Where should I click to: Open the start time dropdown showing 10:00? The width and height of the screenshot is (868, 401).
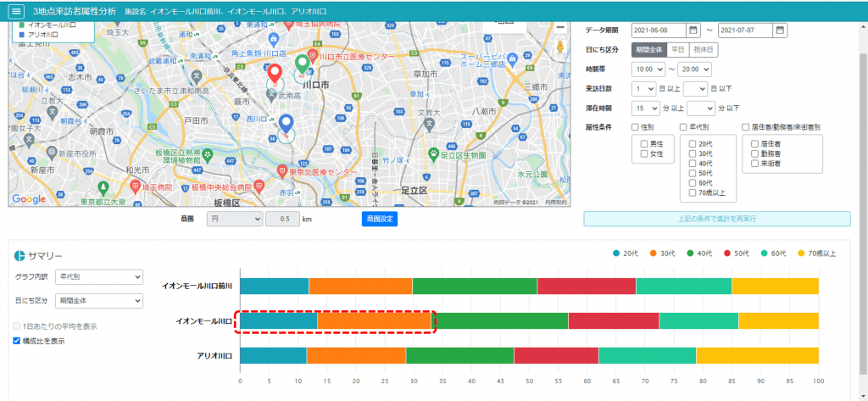point(648,70)
